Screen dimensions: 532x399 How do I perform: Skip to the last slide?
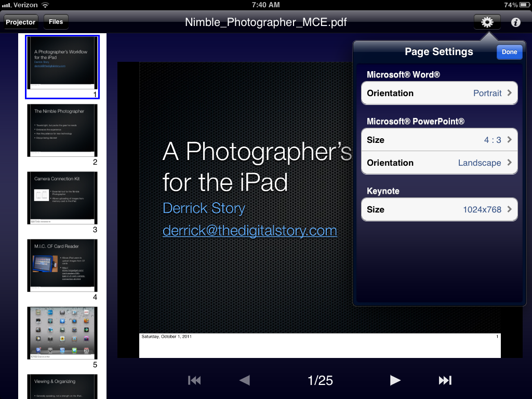pos(445,380)
